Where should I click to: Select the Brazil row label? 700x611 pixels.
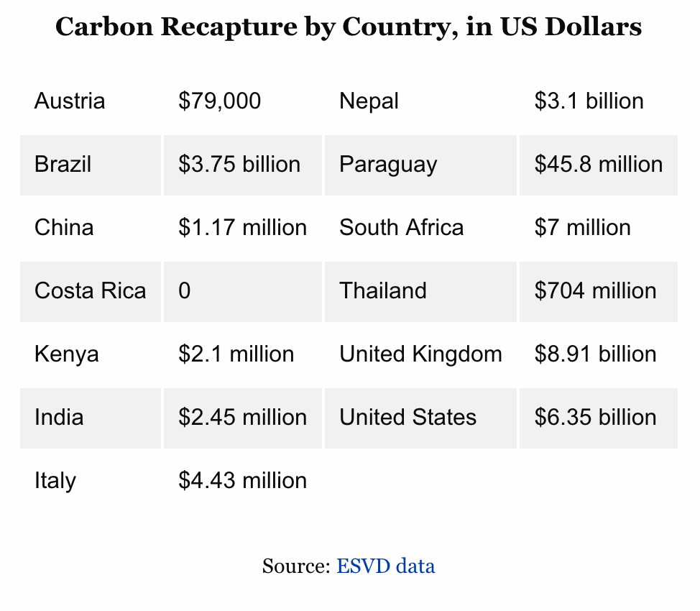[x=63, y=164]
